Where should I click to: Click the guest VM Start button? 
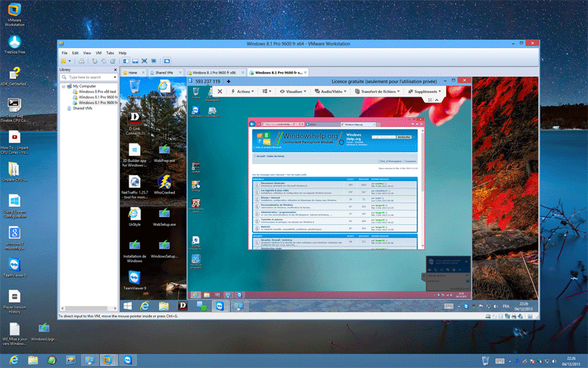click(x=128, y=305)
